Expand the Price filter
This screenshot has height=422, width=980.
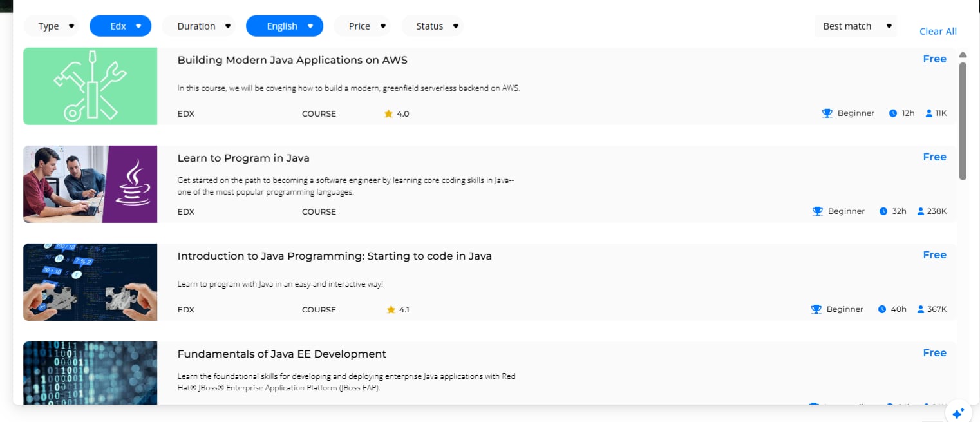(363, 26)
